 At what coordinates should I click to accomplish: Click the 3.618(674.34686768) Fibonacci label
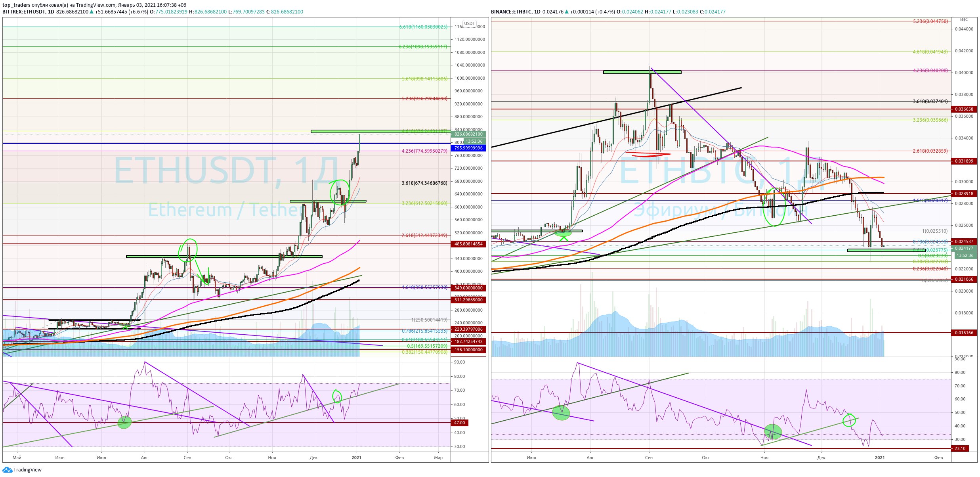(x=425, y=183)
